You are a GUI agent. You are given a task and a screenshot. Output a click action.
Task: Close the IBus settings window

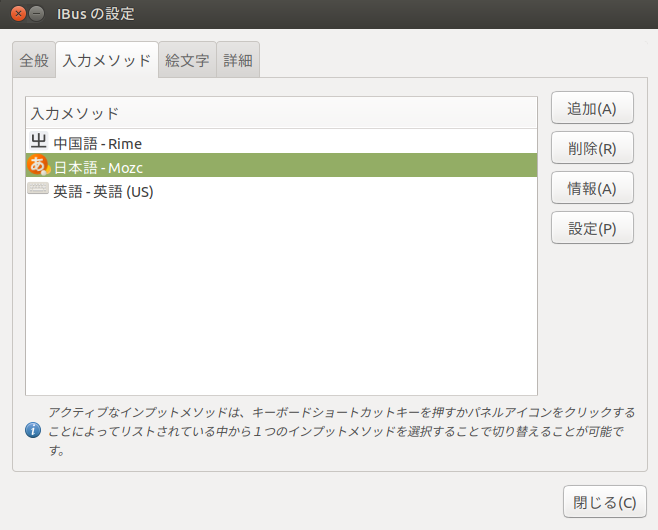point(18,13)
